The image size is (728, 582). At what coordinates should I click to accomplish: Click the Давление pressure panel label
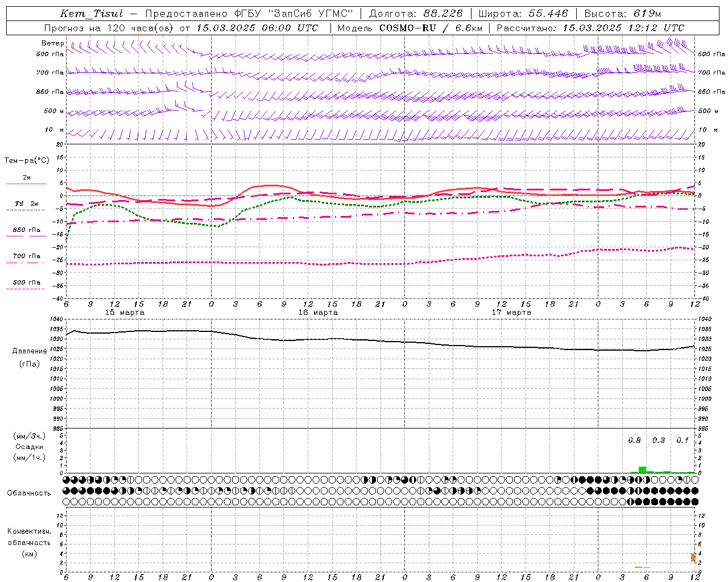[30, 351]
